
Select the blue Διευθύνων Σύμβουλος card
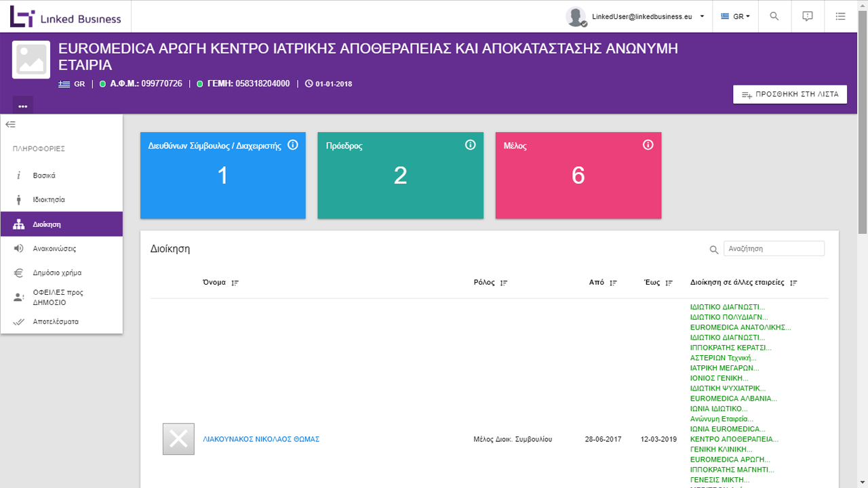tap(223, 176)
